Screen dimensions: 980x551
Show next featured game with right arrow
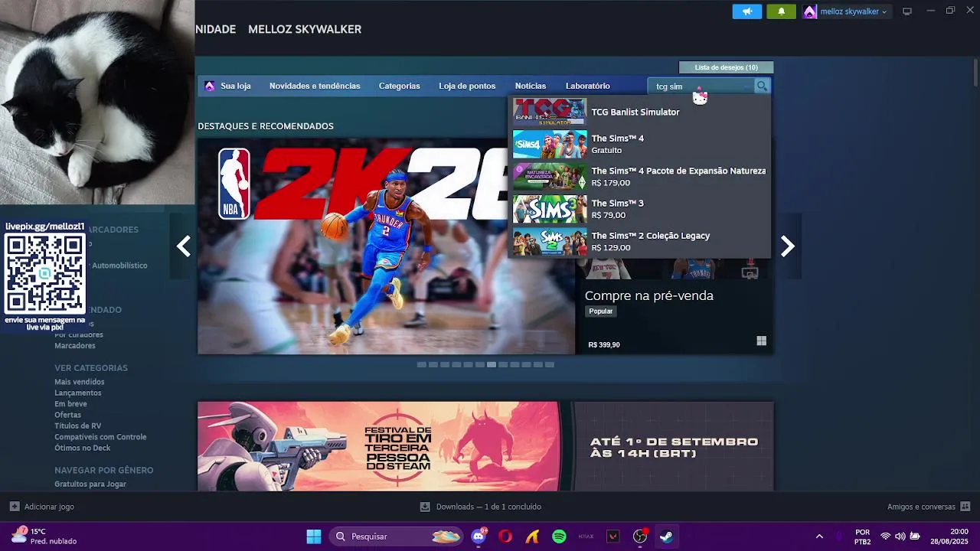pos(787,246)
